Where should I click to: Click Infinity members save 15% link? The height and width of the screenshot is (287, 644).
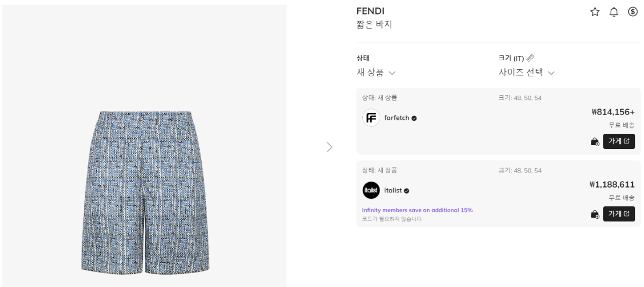tap(417, 210)
